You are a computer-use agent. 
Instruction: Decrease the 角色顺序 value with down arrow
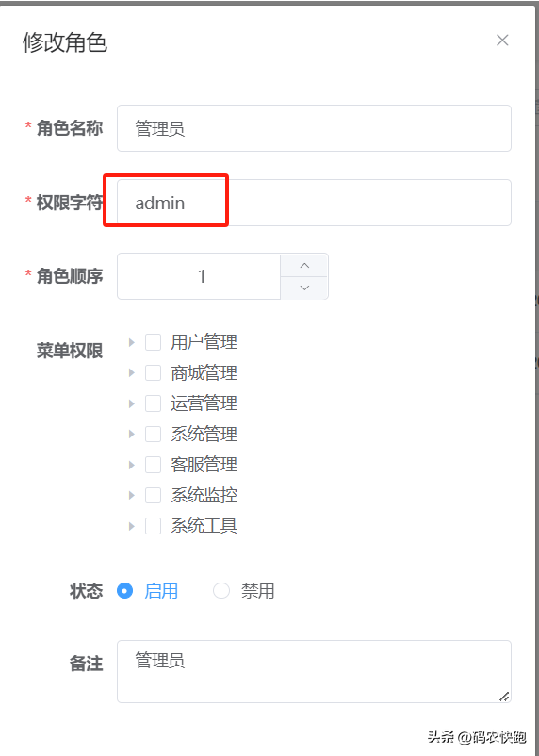point(304,288)
